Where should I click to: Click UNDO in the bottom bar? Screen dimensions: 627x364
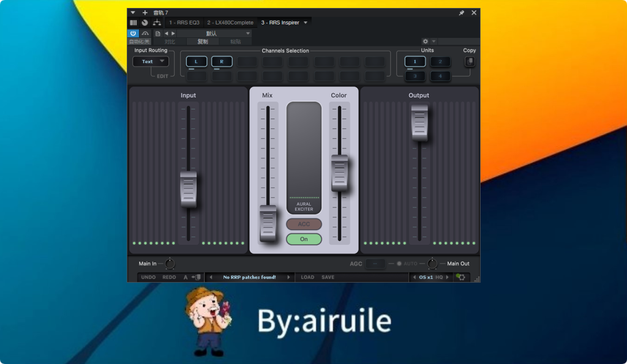(148, 277)
